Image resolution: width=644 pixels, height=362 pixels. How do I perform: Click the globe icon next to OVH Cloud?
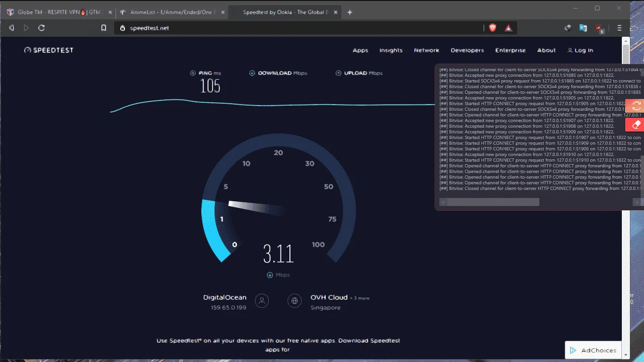pos(295,301)
